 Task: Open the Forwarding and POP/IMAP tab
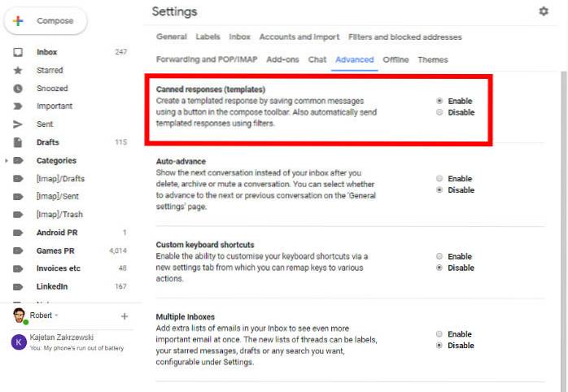[208, 59]
